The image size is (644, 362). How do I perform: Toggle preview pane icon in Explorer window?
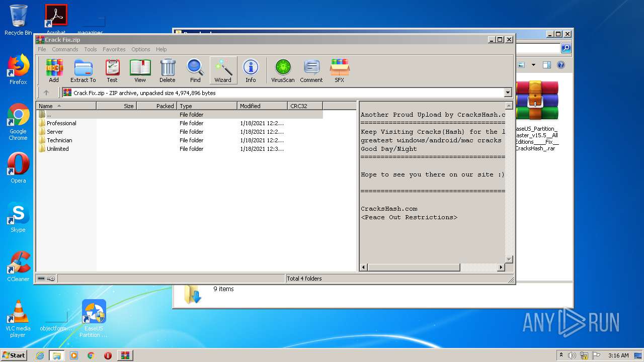547,65
